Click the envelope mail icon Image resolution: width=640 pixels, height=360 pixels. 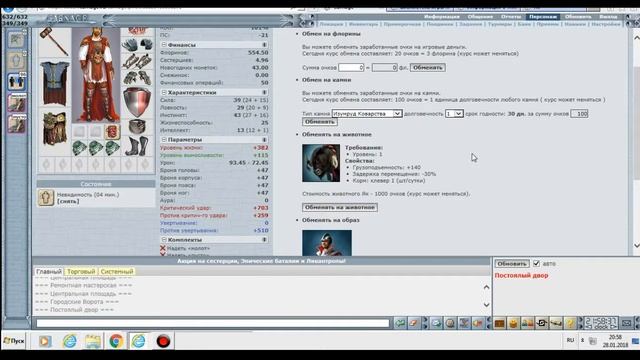[626, 323]
